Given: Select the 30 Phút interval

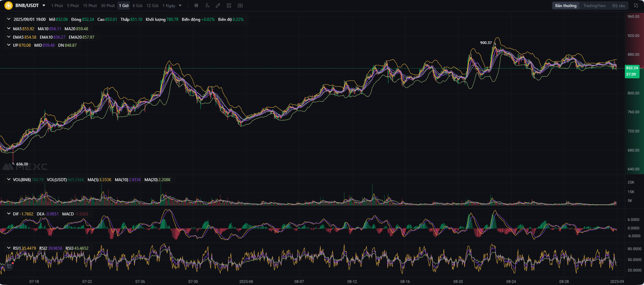Looking at the screenshot, I should [x=108, y=6].
